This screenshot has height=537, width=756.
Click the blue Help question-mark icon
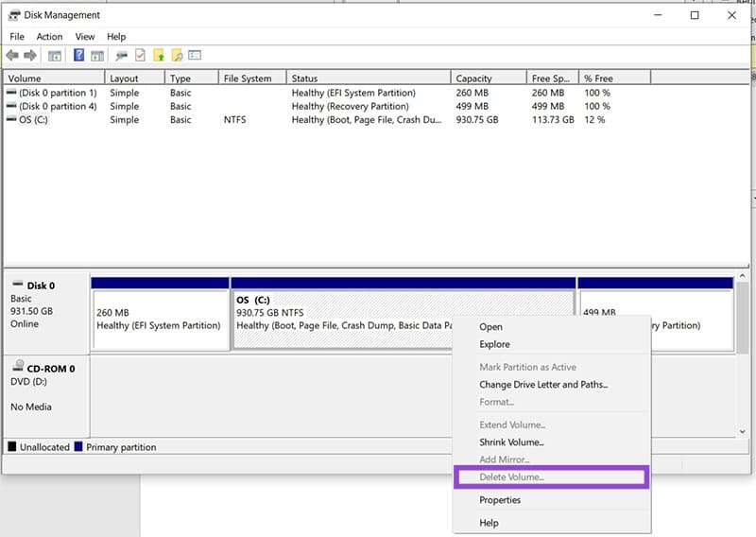pos(77,56)
